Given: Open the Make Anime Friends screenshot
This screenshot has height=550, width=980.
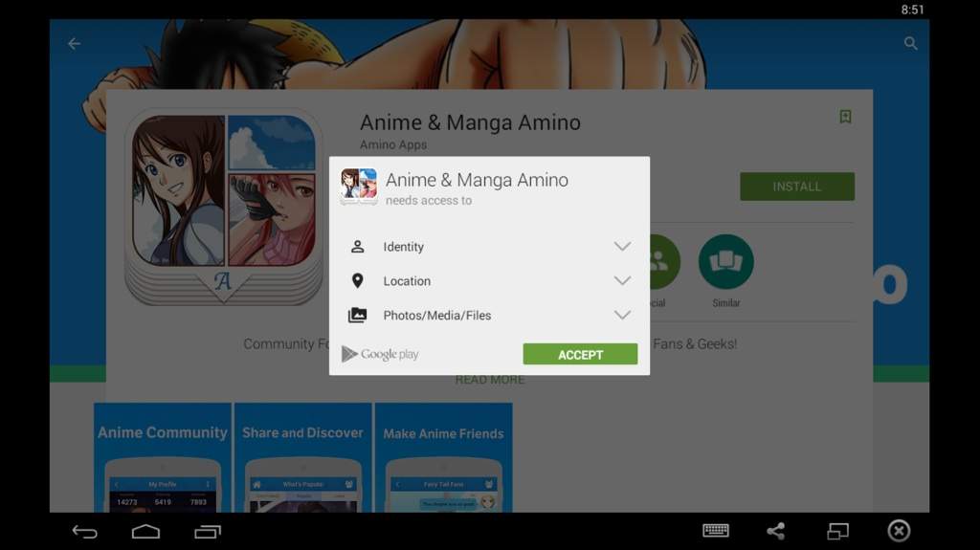Looking at the screenshot, I should (x=443, y=457).
